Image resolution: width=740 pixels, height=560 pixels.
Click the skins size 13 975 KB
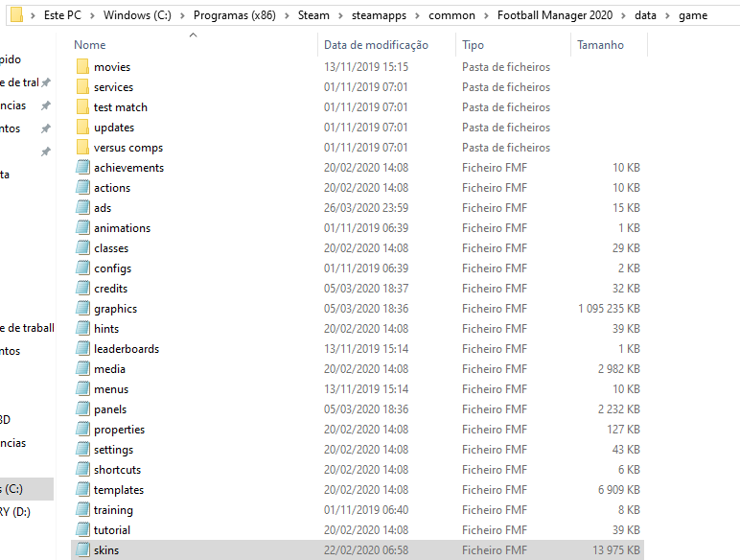point(616,550)
